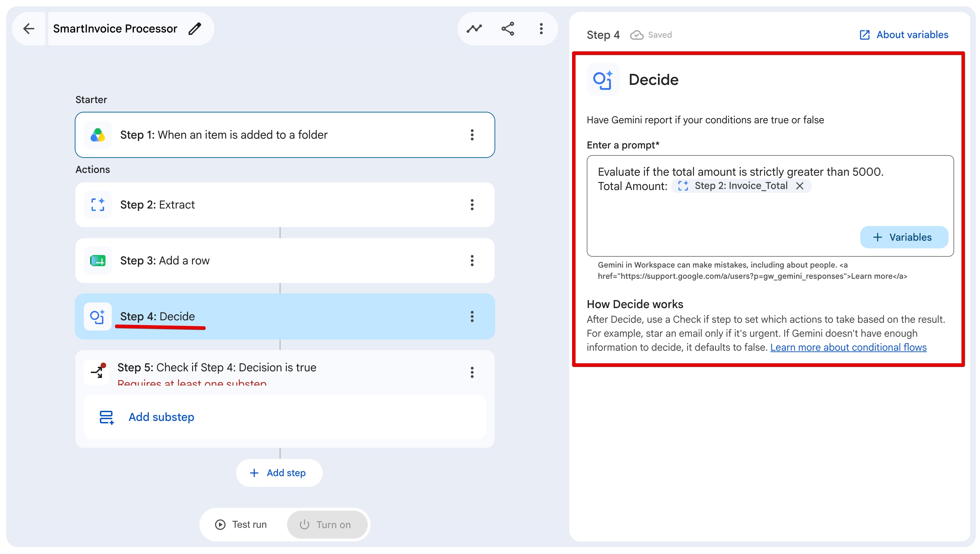Go back using the left arrow

click(x=29, y=29)
